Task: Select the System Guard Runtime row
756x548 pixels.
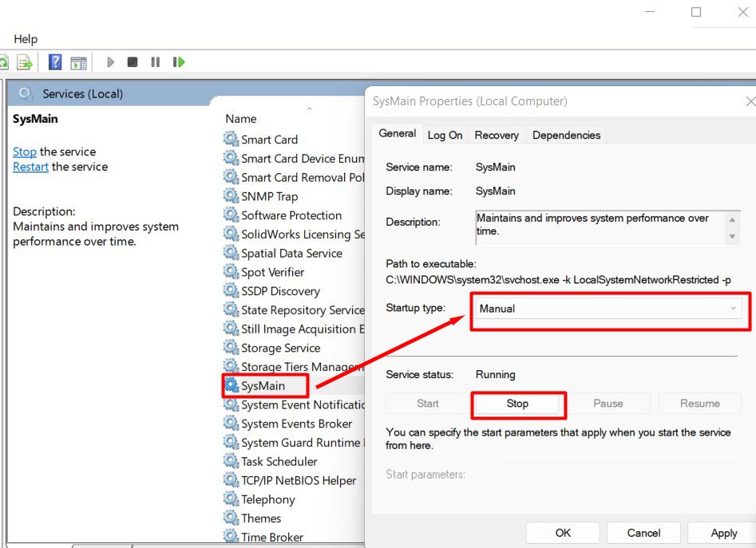Action: pyautogui.click(x=294, y=443)
